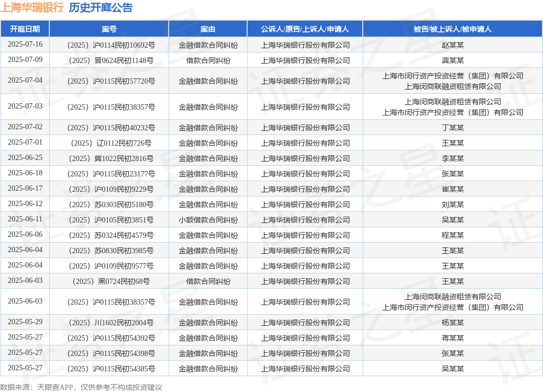Click the date 2025-07-04
The width and height of the screenshot is (543, 392).
click(x=25, y=81)
